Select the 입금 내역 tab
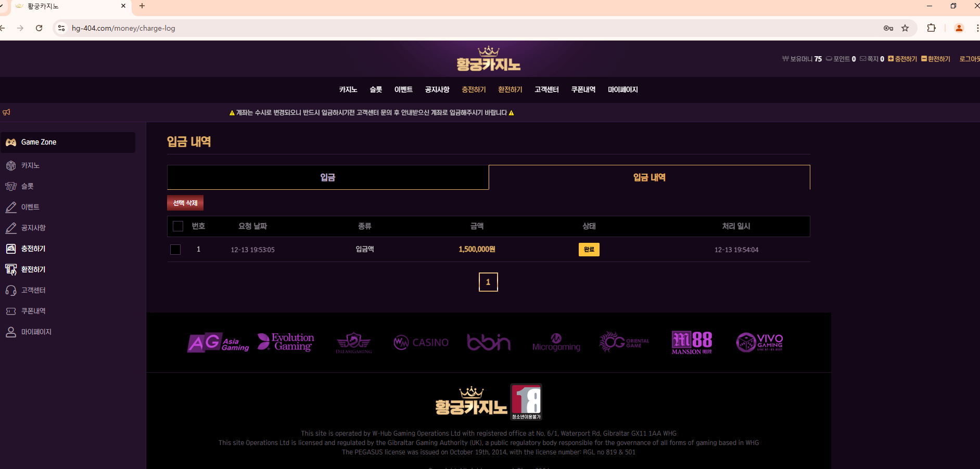The image size is (980, 469). point(649,177)
